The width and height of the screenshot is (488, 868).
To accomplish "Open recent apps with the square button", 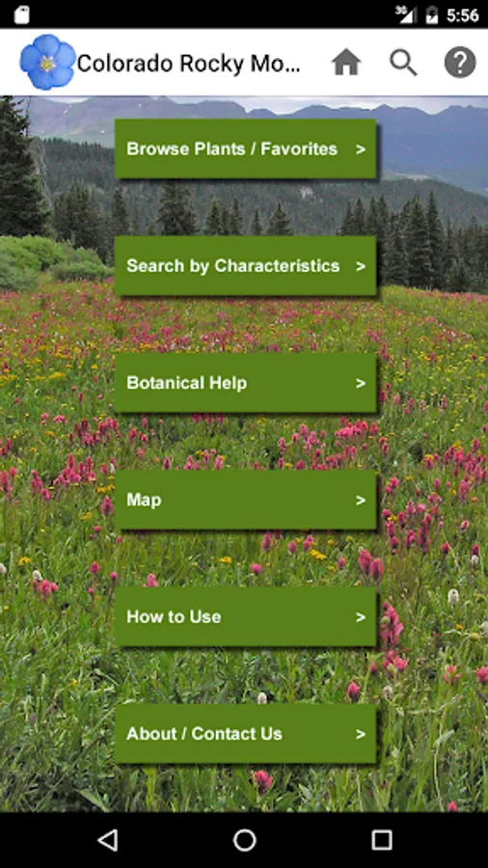I will 381,840.
